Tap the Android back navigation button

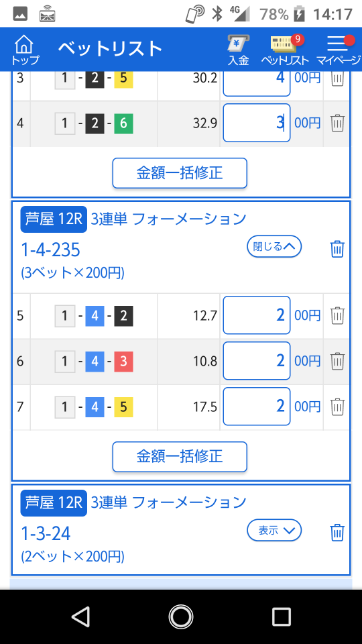(81, 616)
